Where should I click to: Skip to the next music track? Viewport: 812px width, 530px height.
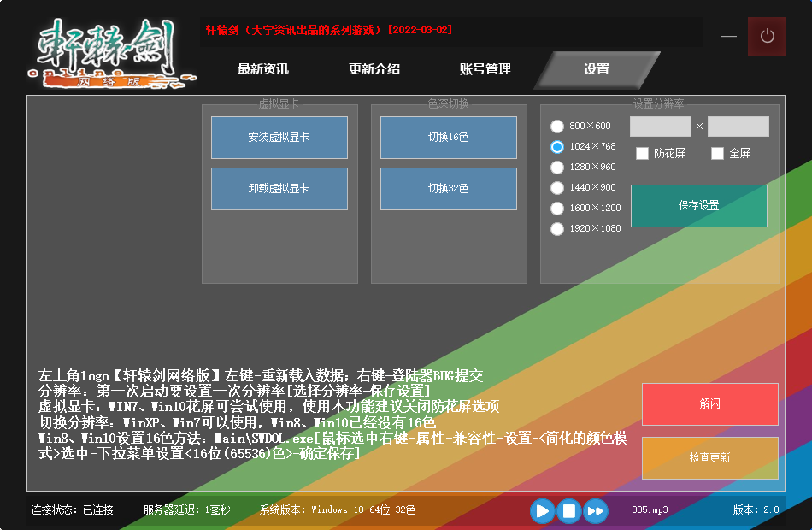pos(595,511)
